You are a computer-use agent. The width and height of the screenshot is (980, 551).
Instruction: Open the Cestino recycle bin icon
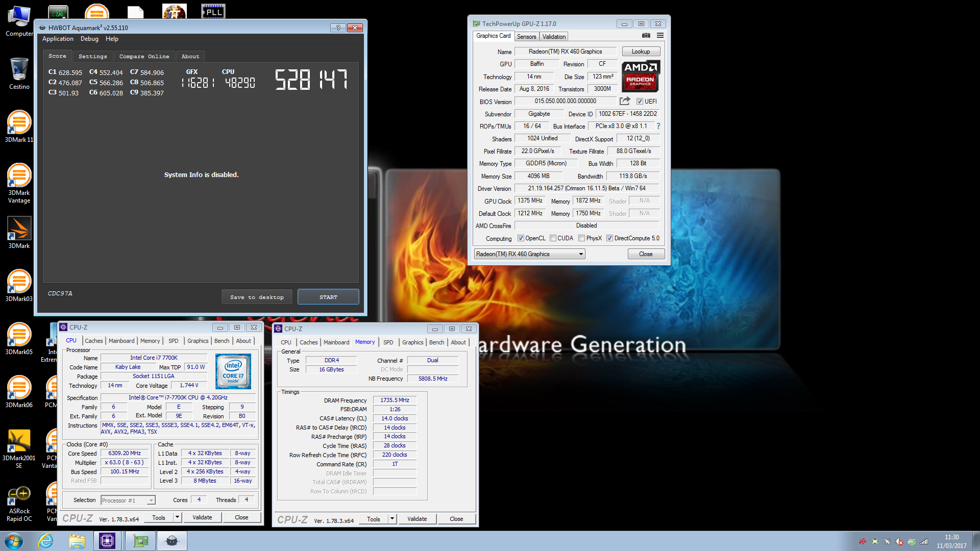[x=19, y=73]
